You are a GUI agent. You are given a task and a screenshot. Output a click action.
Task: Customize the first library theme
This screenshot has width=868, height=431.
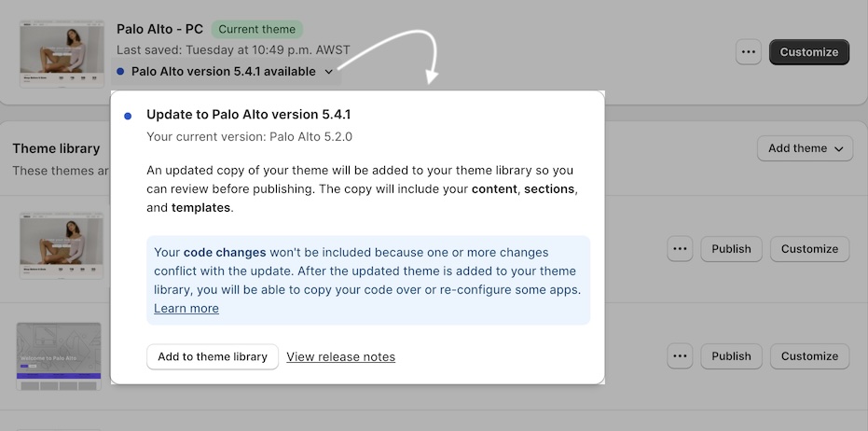click(809, 249)
